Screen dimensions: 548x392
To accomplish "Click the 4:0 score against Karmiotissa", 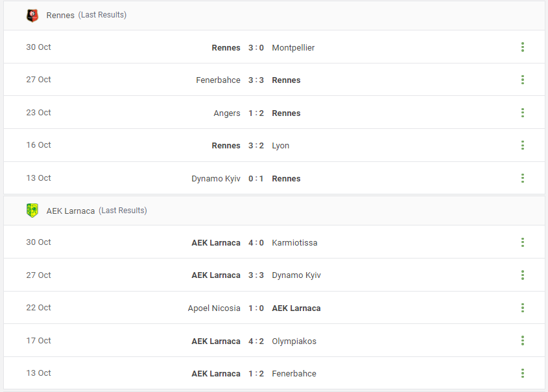I will pos(256,243).
